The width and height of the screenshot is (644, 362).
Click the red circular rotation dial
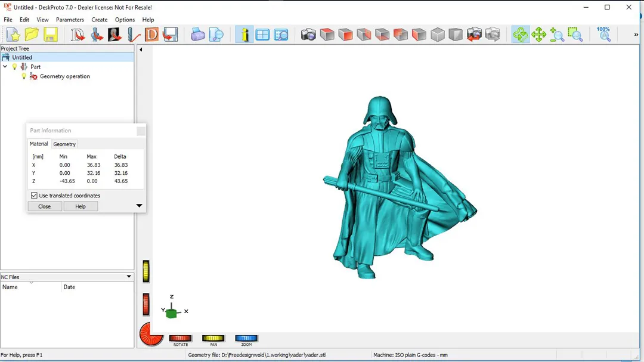tap(151, 334)
